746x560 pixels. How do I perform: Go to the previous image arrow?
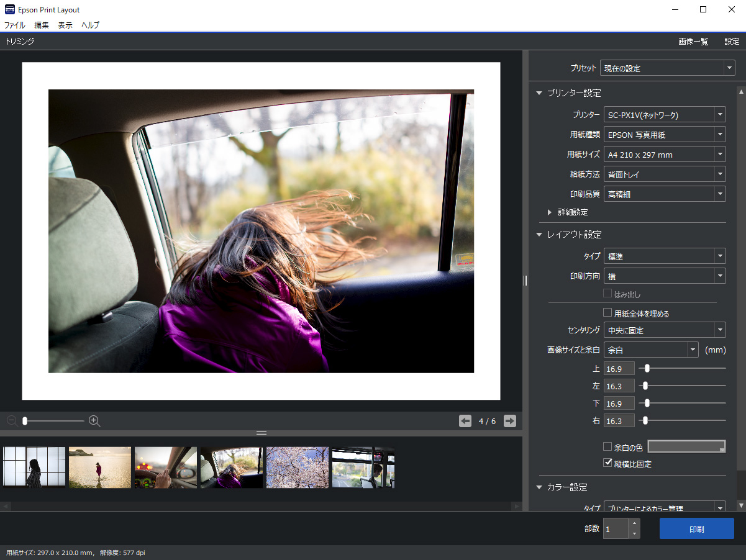465,421
